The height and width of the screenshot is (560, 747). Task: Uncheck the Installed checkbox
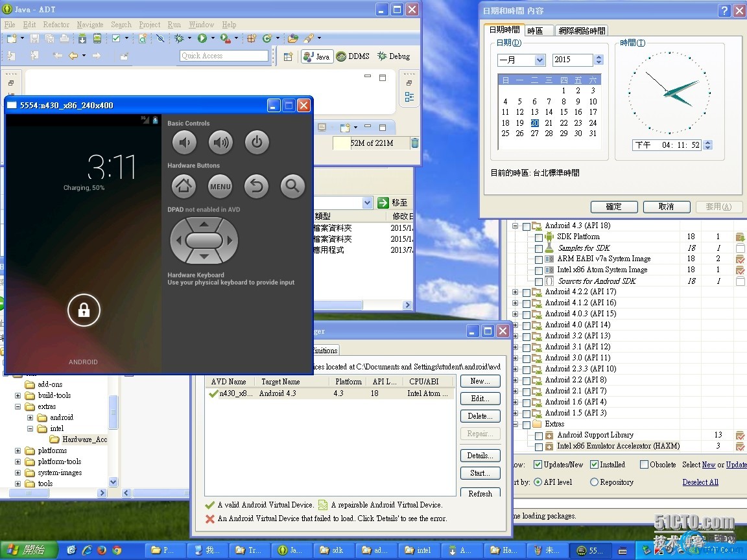coord(594,465)
